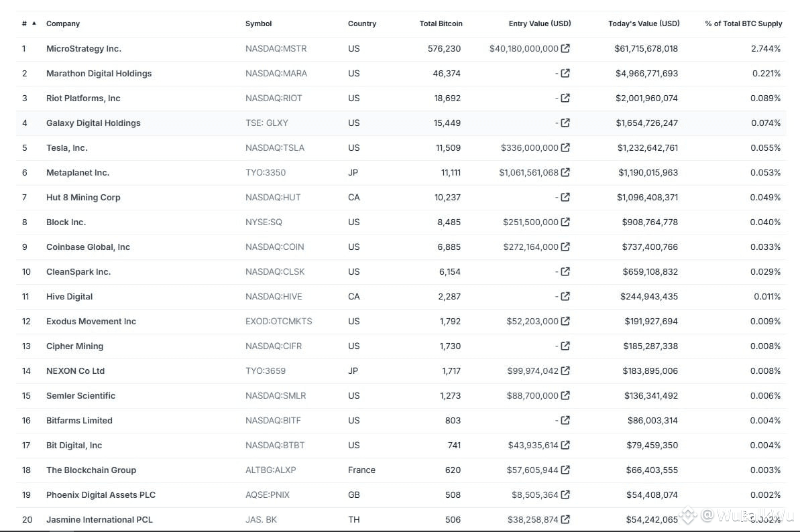Open external link icon for Semler Scientific
Screen dimensions: 800x532
click(x=565, y=395)
